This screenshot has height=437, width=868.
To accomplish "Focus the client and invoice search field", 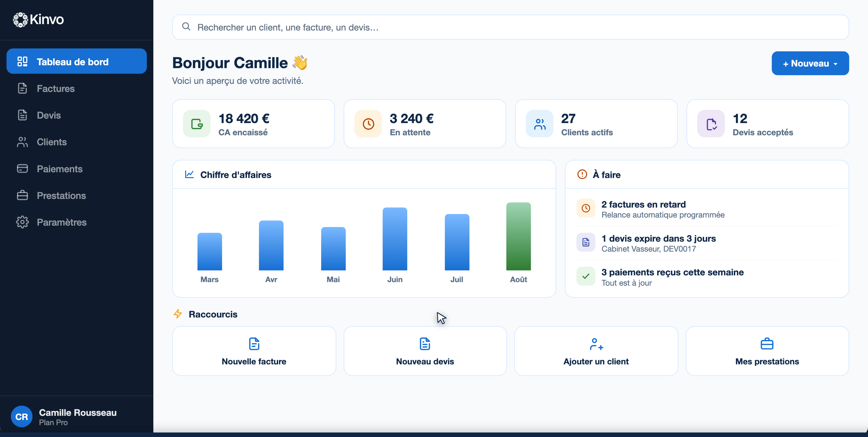I will tap(510, 27).
